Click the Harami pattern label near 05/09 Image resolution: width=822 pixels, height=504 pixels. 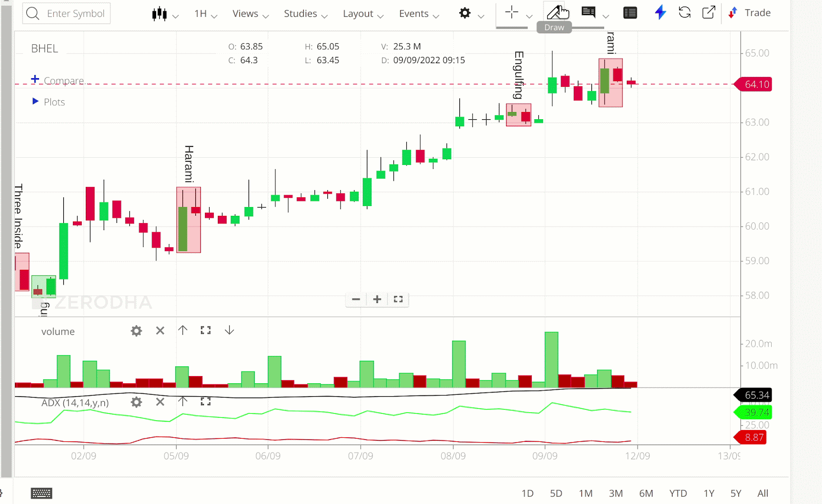click(189, 164)
